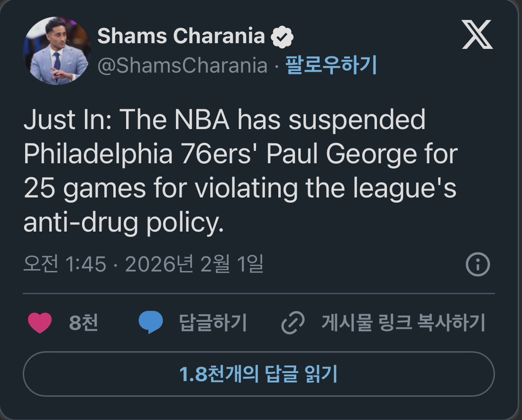This screenshot has width=522, height=420.
Task: Click the 오전 1:45 post time
Action: pyautogui.click(x=65, y=264)
